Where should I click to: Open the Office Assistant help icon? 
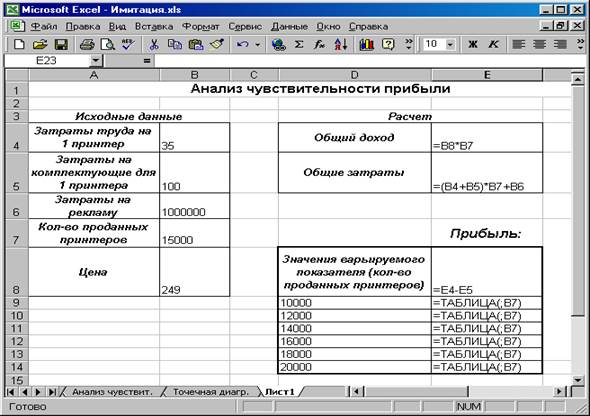click(x=388, y=44)
